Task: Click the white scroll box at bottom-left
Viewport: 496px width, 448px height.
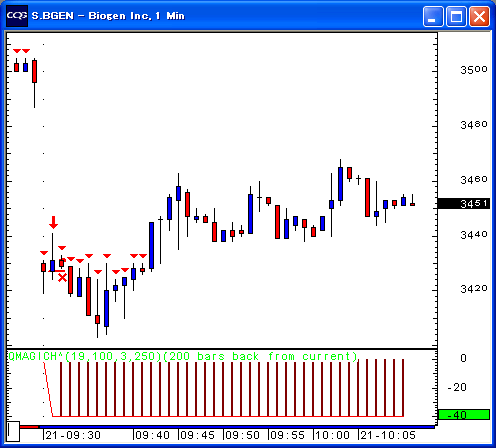Action: (13, 432)
